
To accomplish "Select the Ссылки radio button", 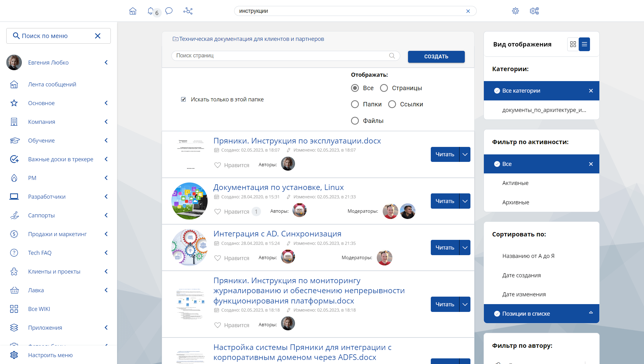I will click(x=392, y=104).
